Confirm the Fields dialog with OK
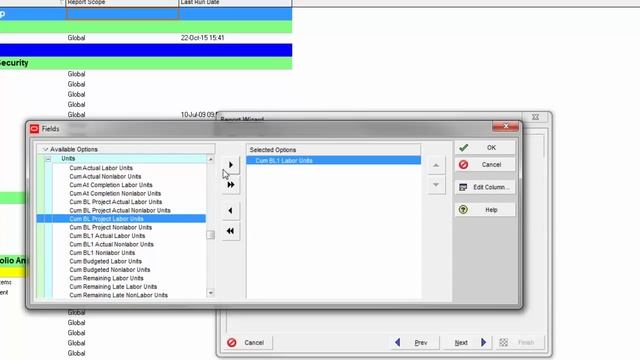This screenshot has width=640, height=360. (x=485, y=148)
